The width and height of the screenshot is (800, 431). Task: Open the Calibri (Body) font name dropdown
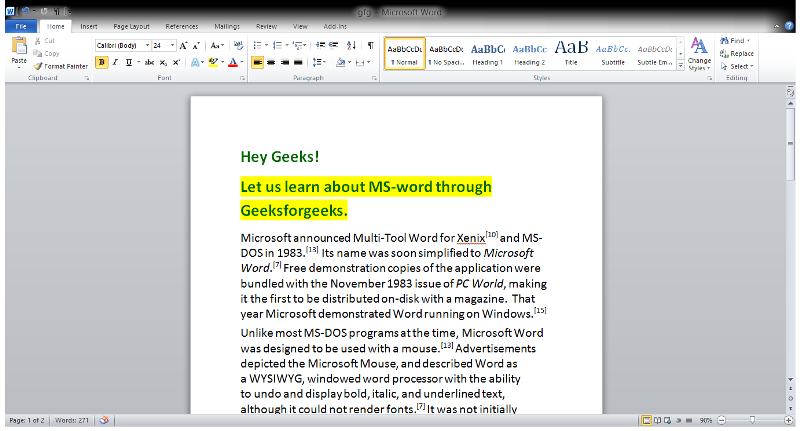pos(147,45)
